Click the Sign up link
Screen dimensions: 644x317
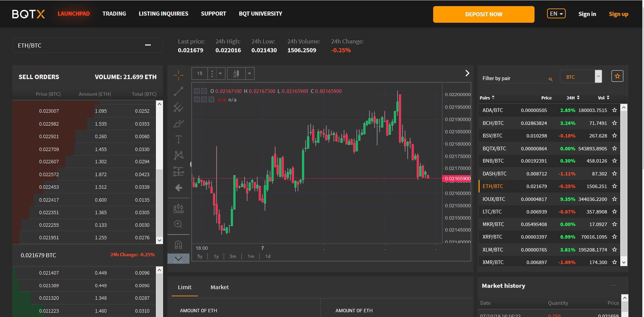coord(618,14)
